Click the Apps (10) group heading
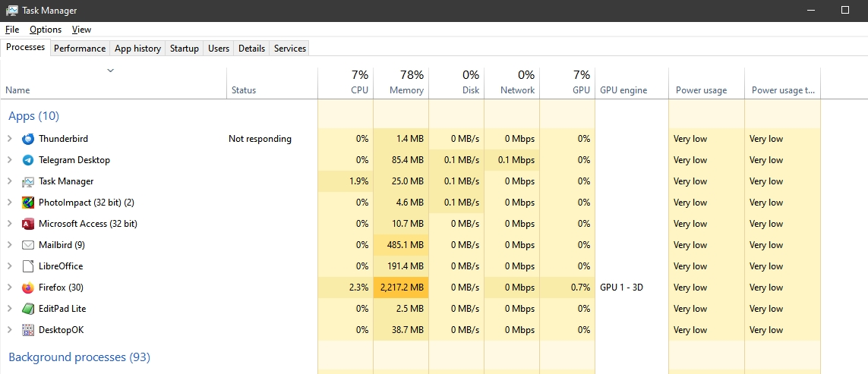Screen dimensions: 868x374 33,116
